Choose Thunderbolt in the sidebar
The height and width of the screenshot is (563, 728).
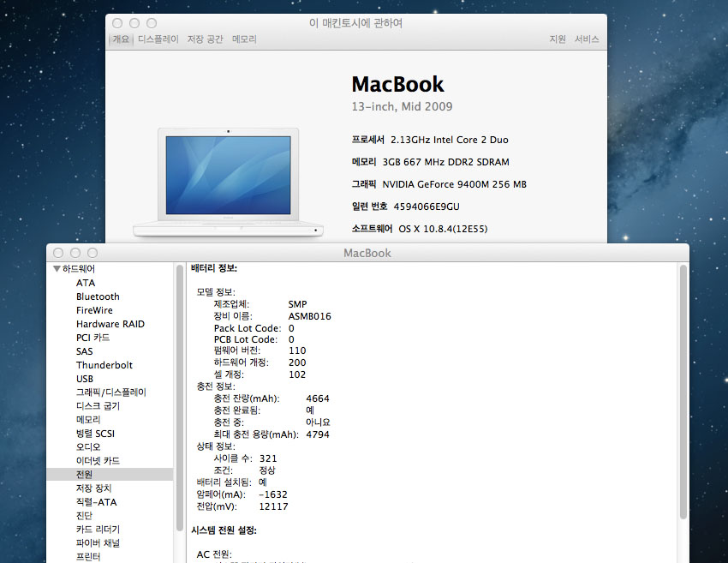pos(104,365)
